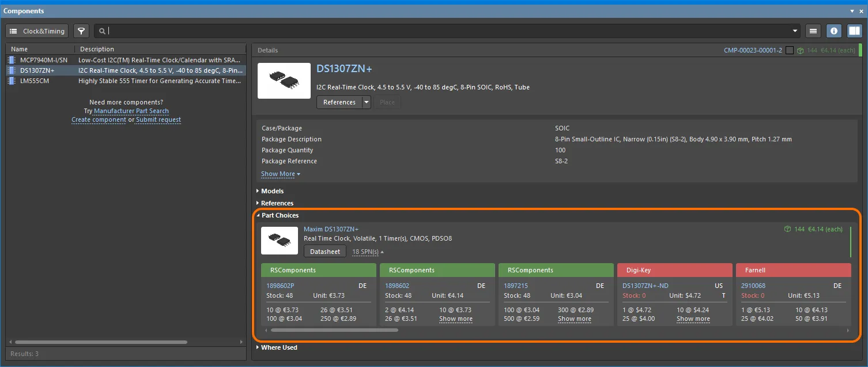
Task: Click the filter funnel icon
Action: [x=81, y=31]
